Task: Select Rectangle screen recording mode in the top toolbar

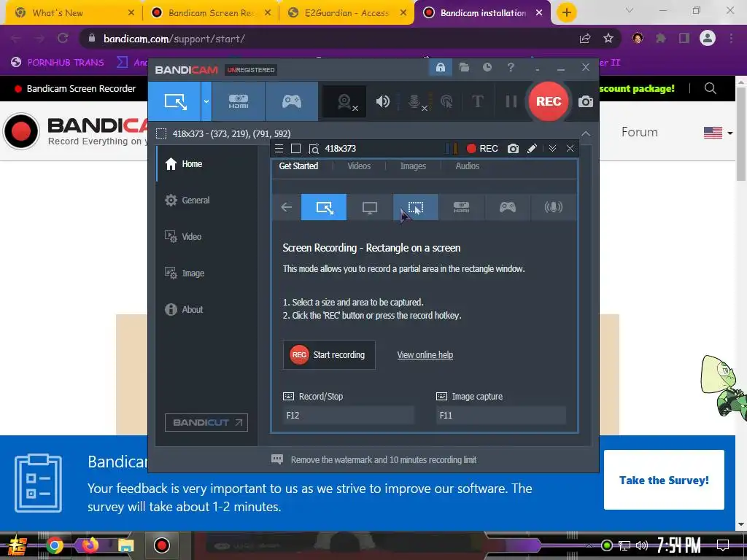Action: click(175, 101)
